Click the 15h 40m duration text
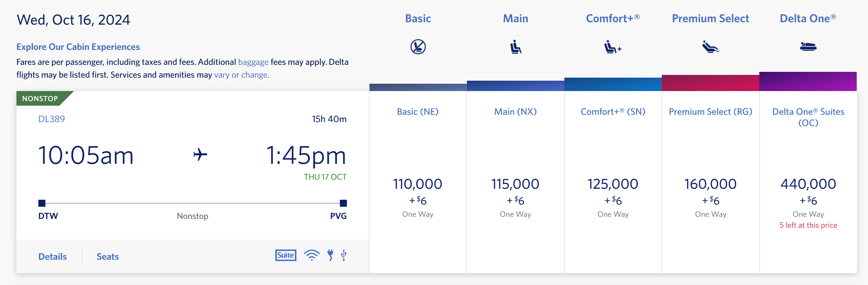868x285 pixels. 329,118
